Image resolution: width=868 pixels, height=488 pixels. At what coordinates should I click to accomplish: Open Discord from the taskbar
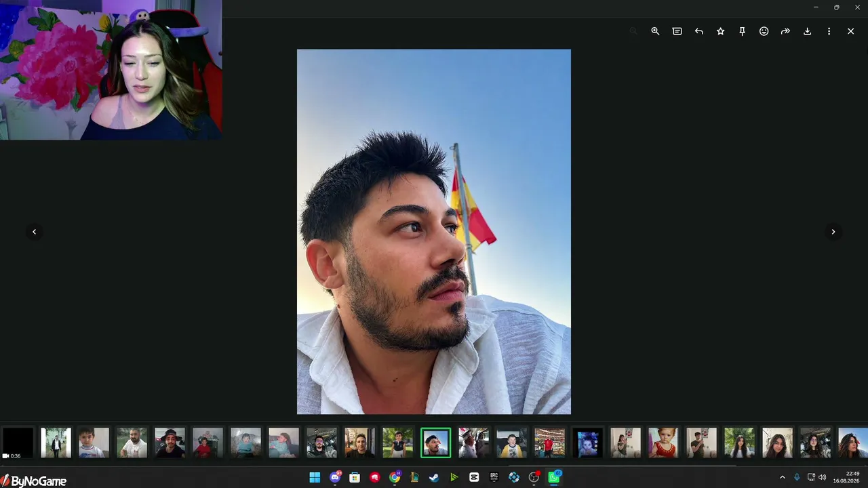335,477
